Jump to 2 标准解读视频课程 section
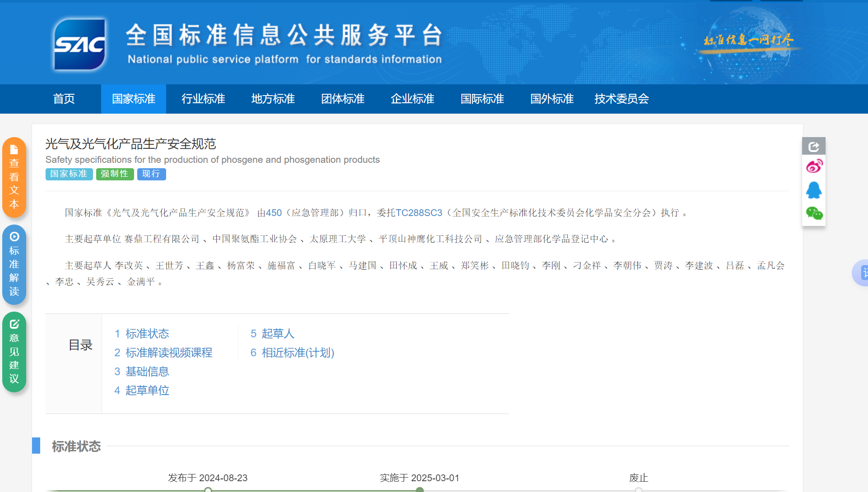Screen dimensions: 868x492 coord(163,353)
